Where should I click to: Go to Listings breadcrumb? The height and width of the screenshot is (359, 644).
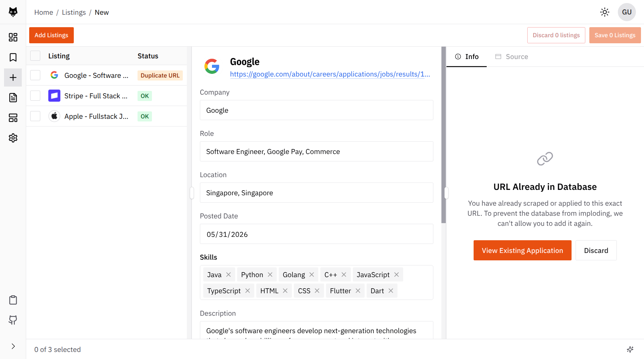coord(74,12)
